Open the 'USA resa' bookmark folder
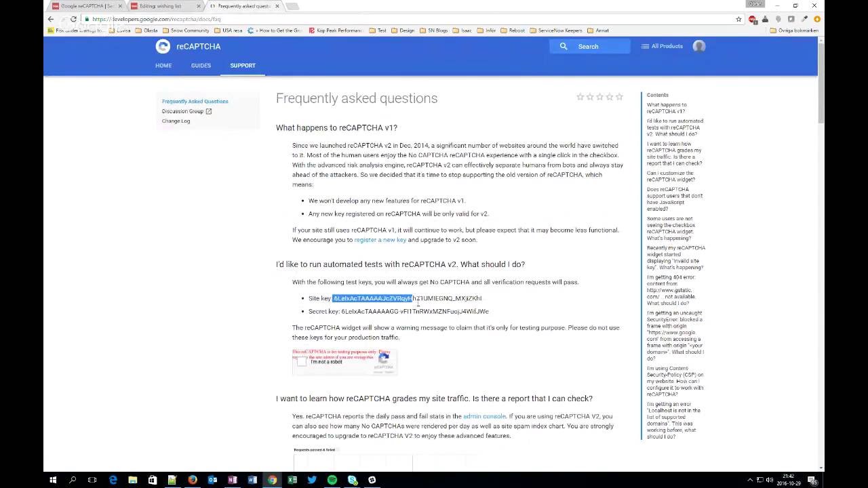The image size is (868, 488). [228, 30]
